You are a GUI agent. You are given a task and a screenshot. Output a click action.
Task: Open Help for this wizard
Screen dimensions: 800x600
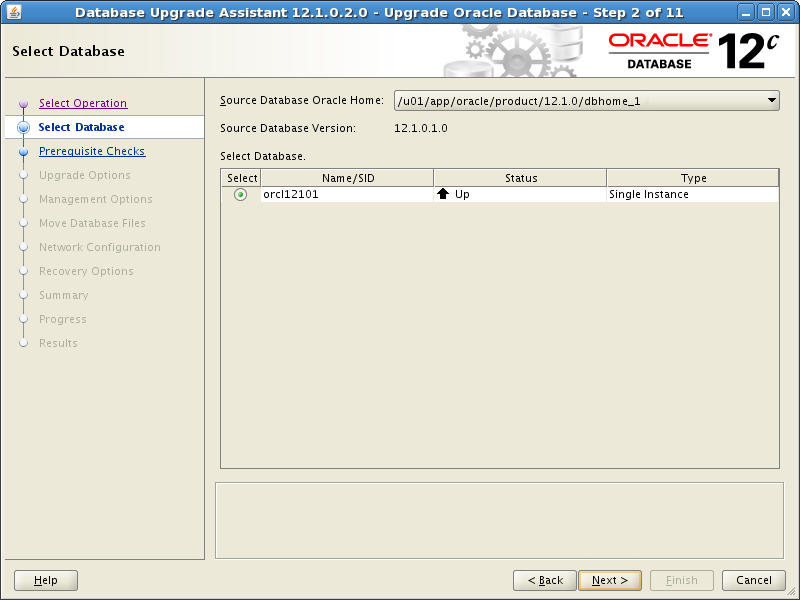[x=46, y=580]
